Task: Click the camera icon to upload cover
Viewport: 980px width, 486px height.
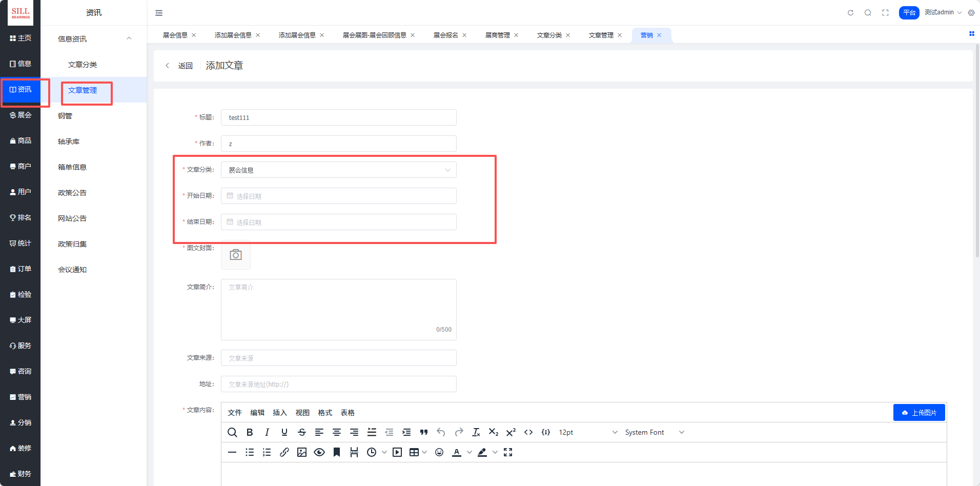Action: click(x=236, y=255)
